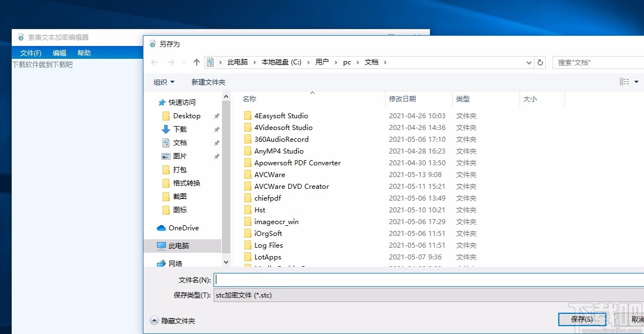
Task: Open the 文件(F) menu
Action: click(x=30, y=53)
